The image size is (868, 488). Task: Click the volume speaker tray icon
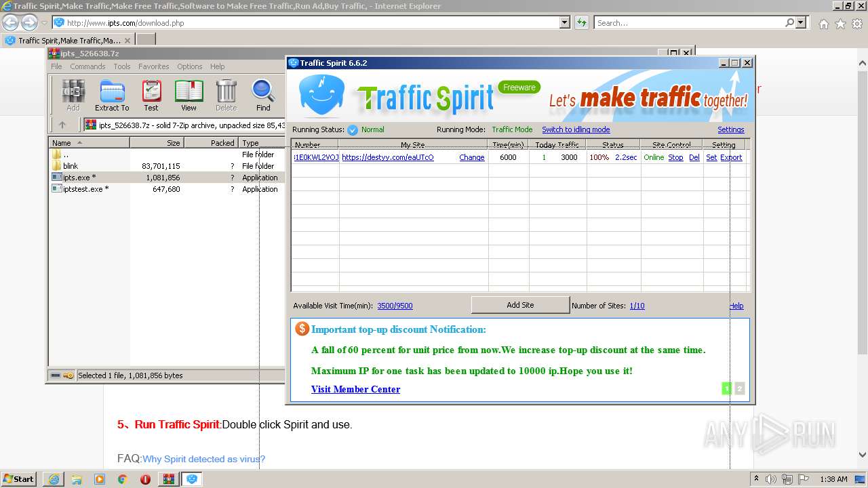(x=771, y=479)
